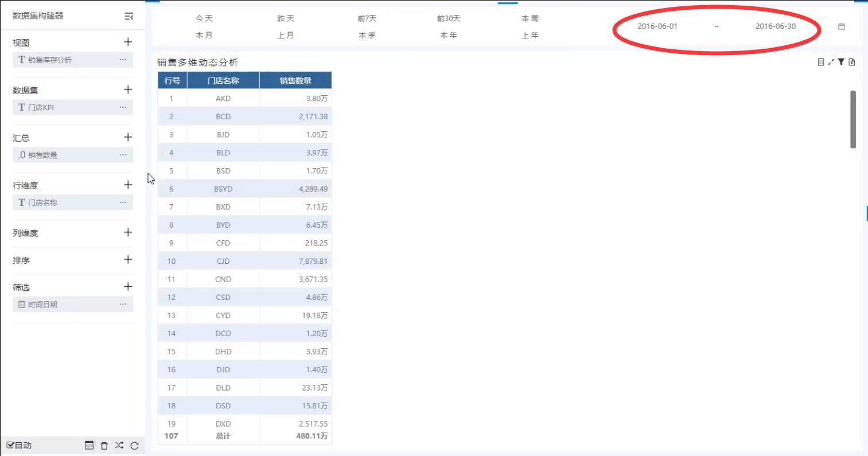
Task: Open options menu for 门店名称 dimension
Action: pyautogui.click(x=123, y=202)
